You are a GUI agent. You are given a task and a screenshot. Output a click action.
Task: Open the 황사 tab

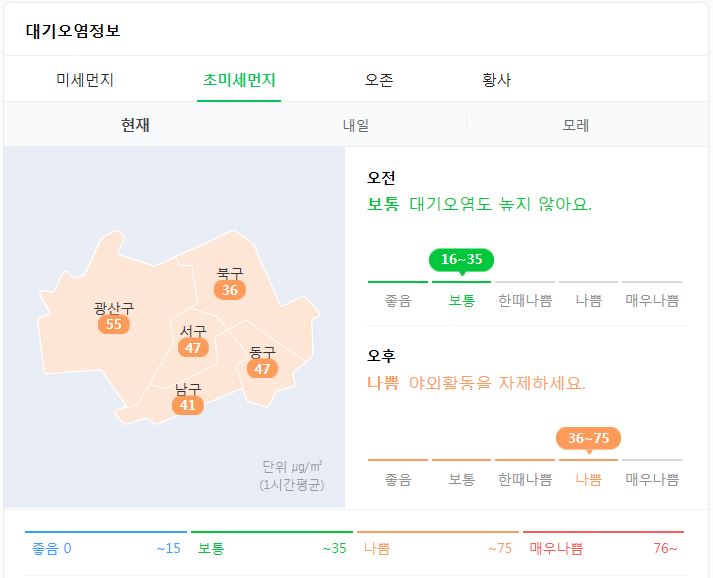(x=496, y=80)
